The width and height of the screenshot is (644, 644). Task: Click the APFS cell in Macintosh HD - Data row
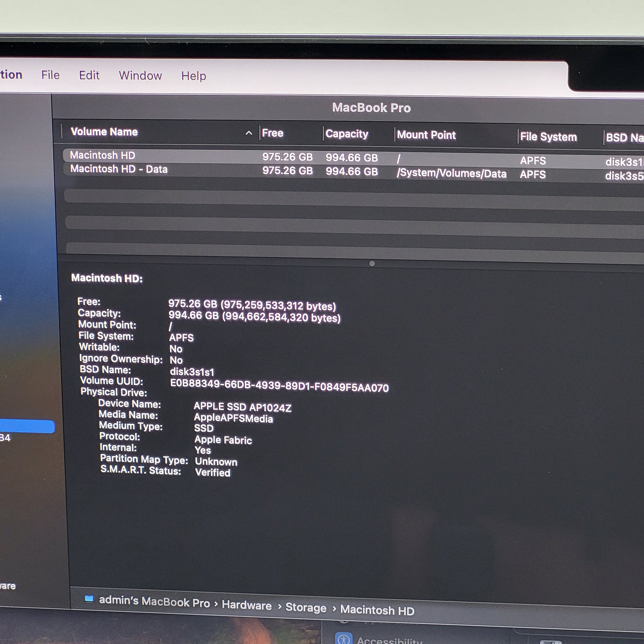(533, 174)
